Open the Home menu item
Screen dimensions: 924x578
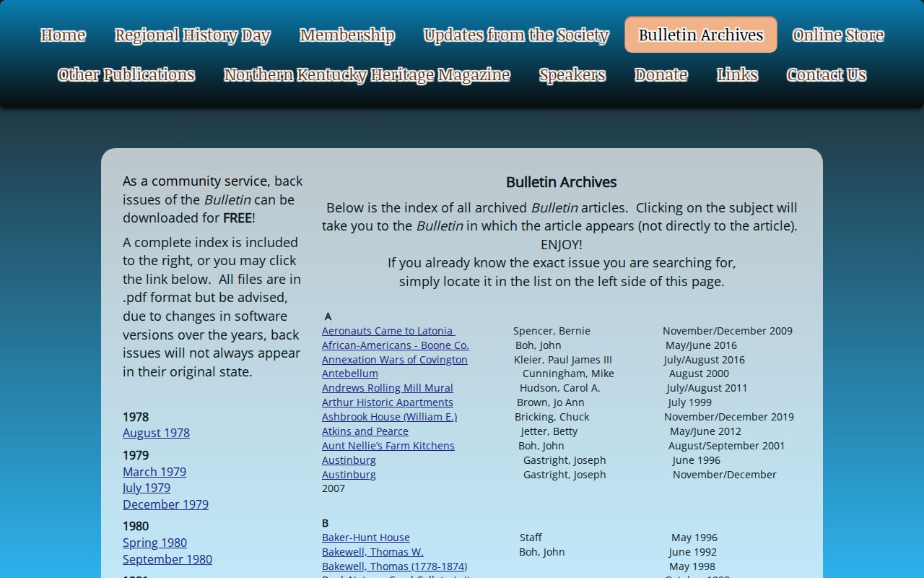coord(63,35)
